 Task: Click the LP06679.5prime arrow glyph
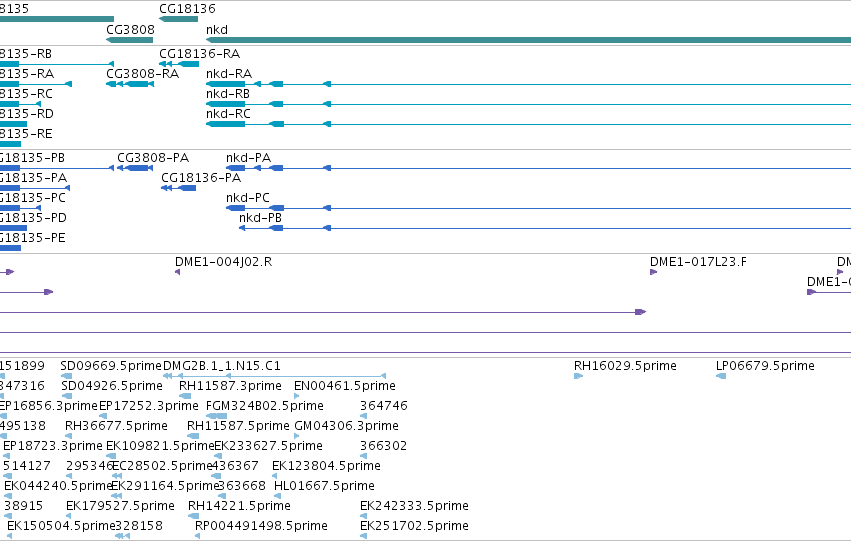coord(721,376)
